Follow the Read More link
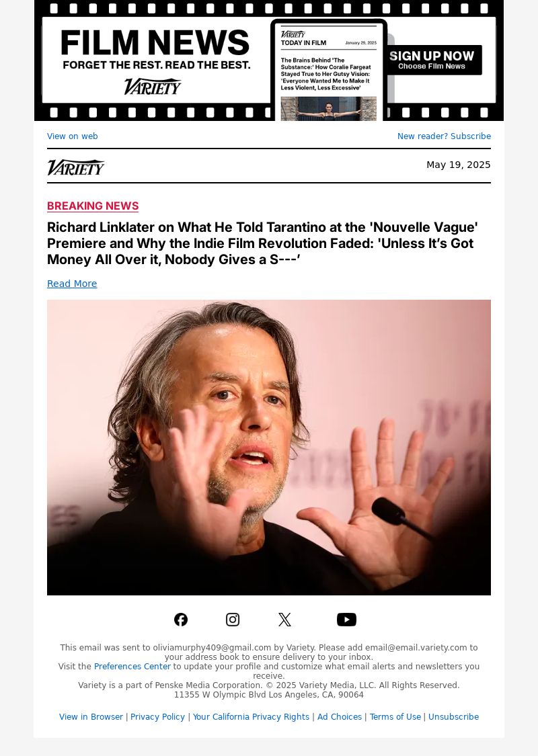Viewport: 538px width, 756px height. (x=72, y=284)
